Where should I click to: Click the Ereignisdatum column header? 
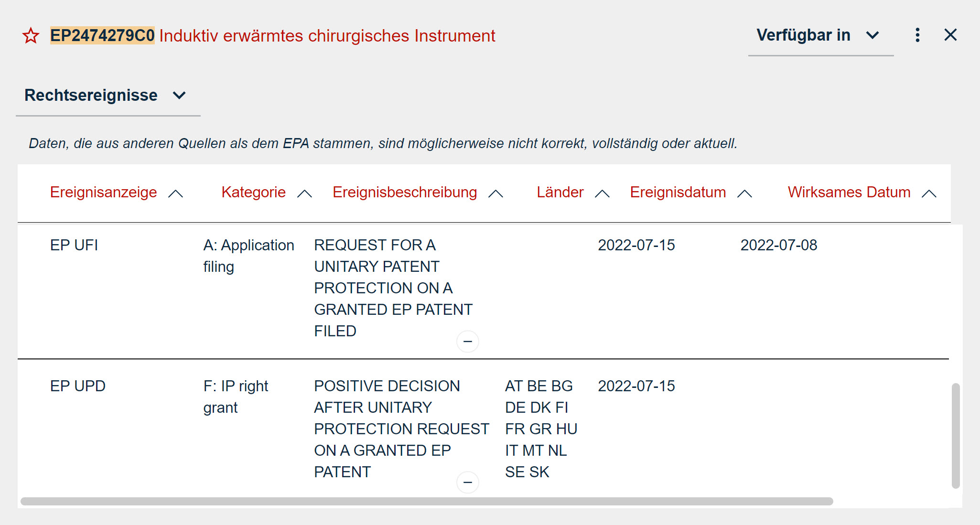(678, 192)
